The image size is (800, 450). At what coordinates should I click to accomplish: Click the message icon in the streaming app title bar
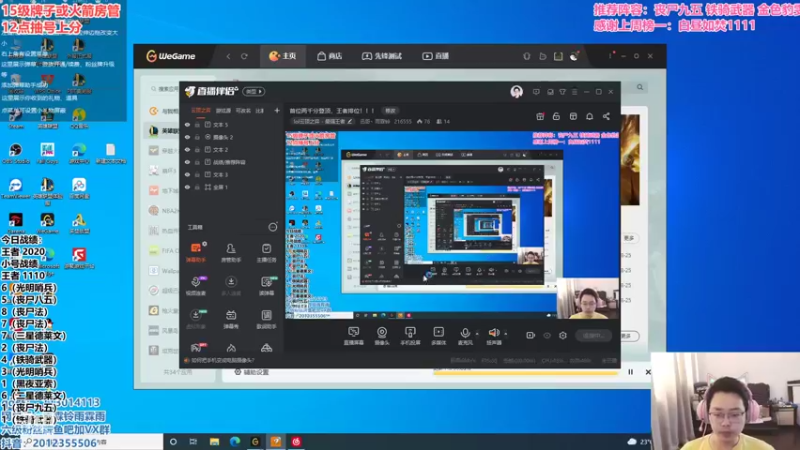click(x=536, y=92)
